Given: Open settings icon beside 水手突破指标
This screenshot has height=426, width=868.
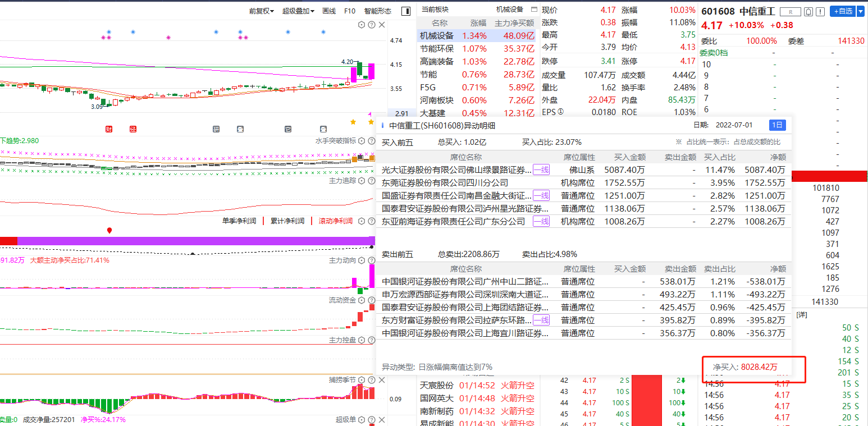Looking at the screenshot, I should point(362,140).
